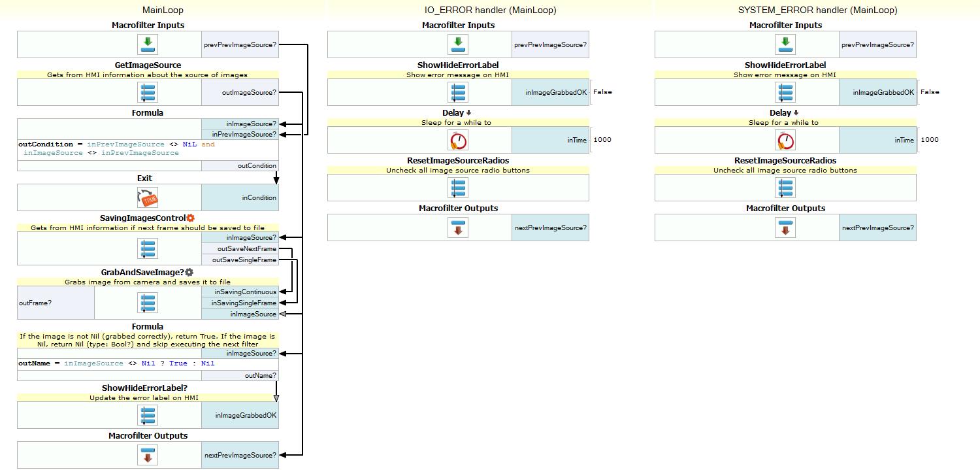Screen dimensions: 980x470
Task: Select the SYSTEM_ERROR handler (MainLoop) header
Action: click(817, 10)
